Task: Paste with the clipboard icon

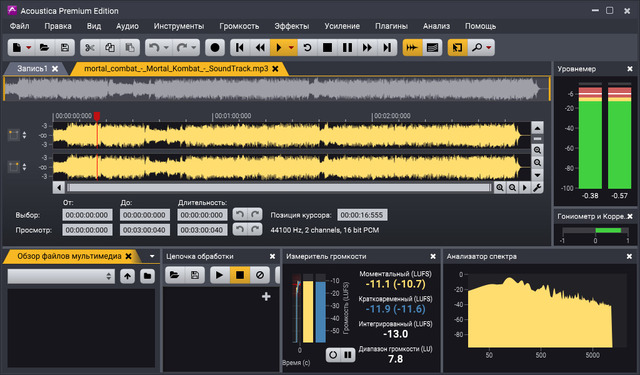Action: coord(130,48)
